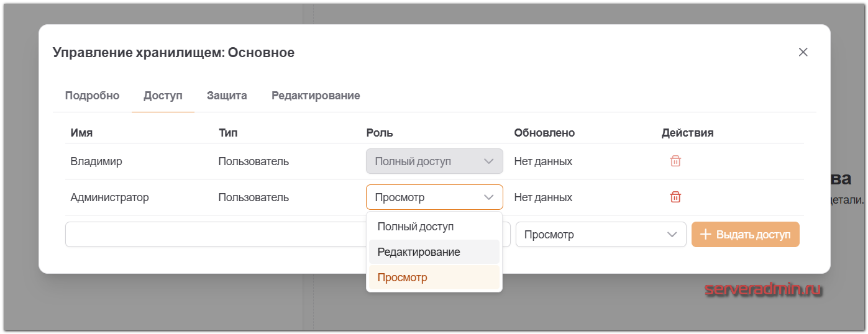Image resolution: width=868 pixels, height=334 pixels.
Task: Remove Администратор access with trash icon
Action: [x=675, y=197]
